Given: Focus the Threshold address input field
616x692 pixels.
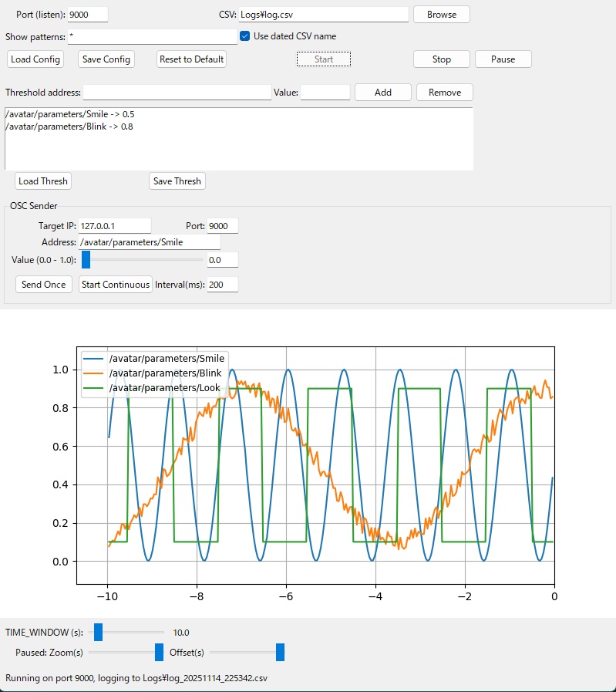Looking at the screenshot, I should (177, 93).
